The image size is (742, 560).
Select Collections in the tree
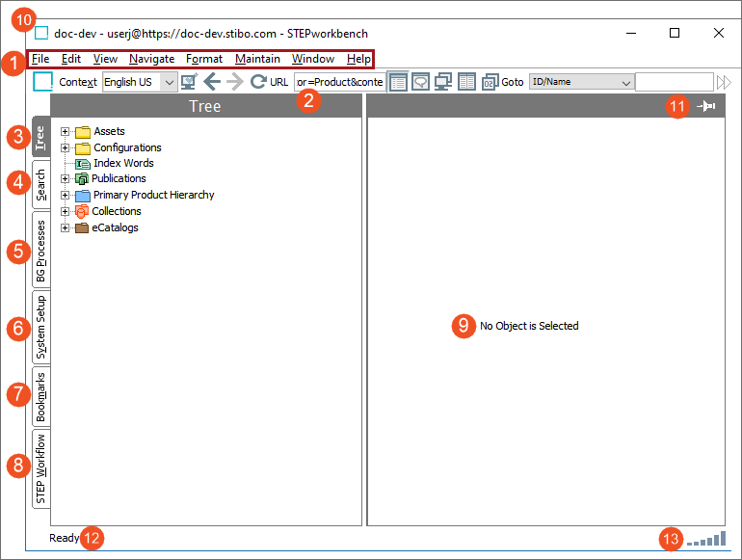pyautogui.click(x=117, y=211)
